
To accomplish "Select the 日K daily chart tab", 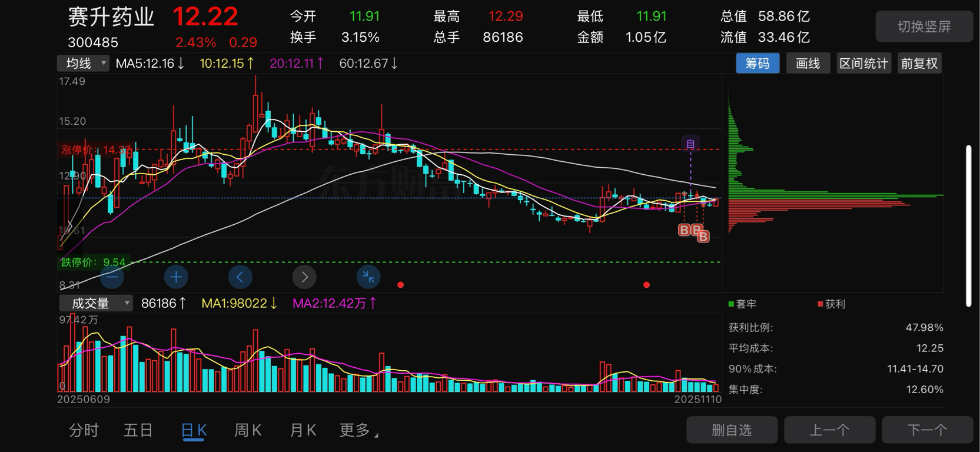I will pos(194,430).
